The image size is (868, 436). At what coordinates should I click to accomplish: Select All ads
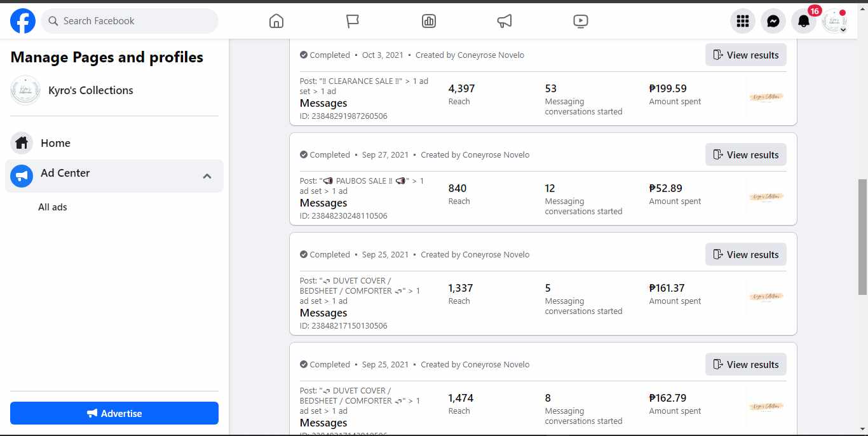pyautogui.click(x=53, y=207)
